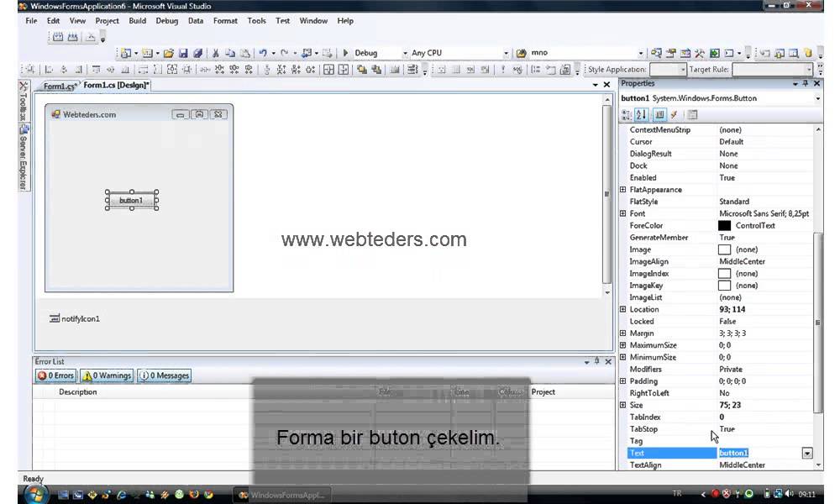This screenshot has width=840, height=504.
Task: Click the Paste icon in toolbar
Action: click(x=244, y=53)
